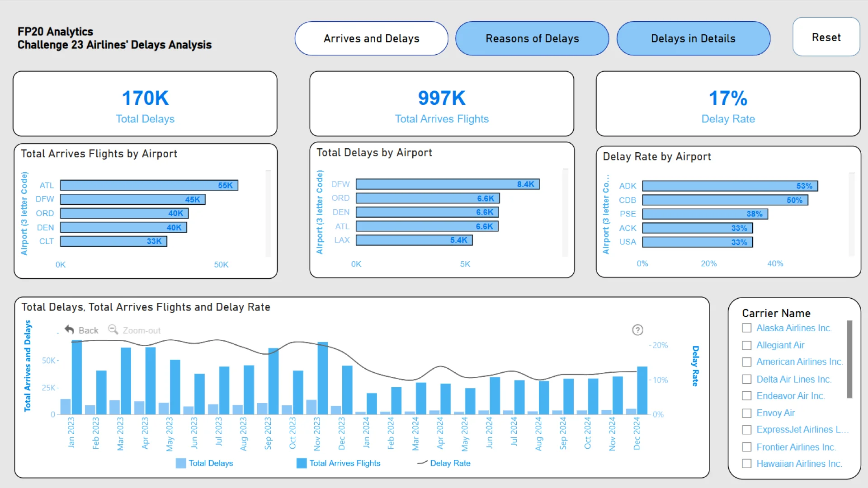Check the Allegiant Air checkbox
This screenshot has width=868, height=488.
point(747,345)
